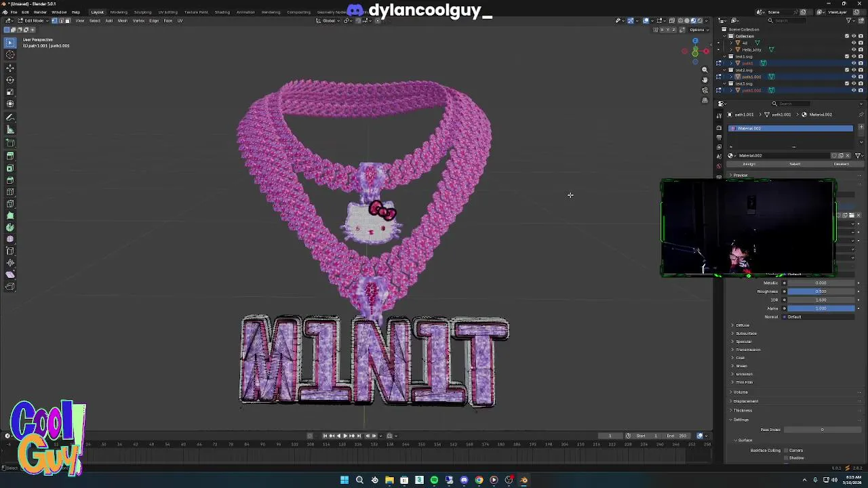This screenshot has height=488, width=868.
Task: Disable rendering of text3.svg via camera icon
Action: [861, 83]
